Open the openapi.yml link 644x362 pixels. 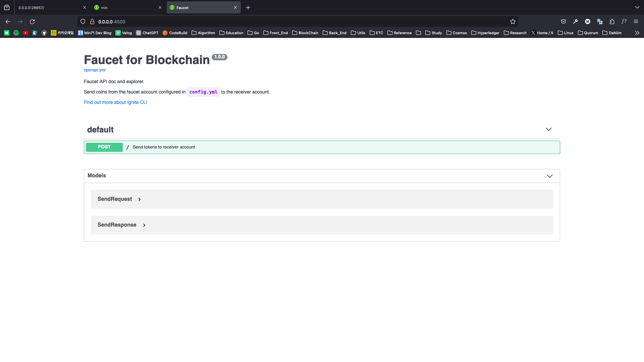95,70
